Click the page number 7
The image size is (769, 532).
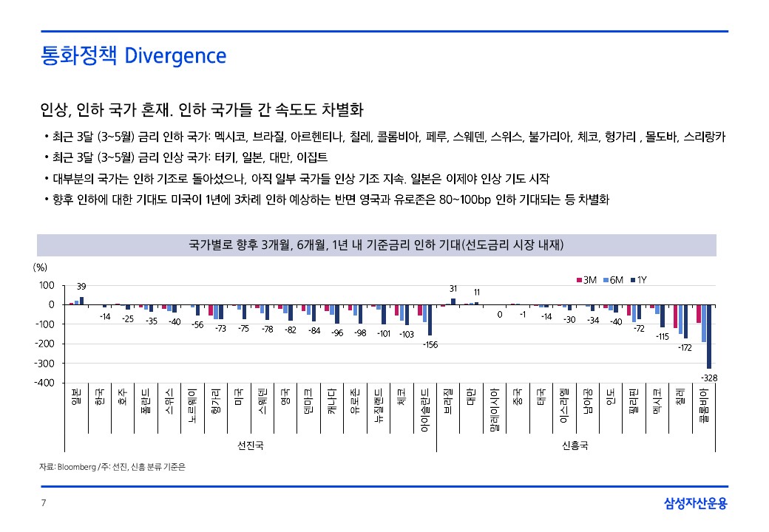(44, 504)
